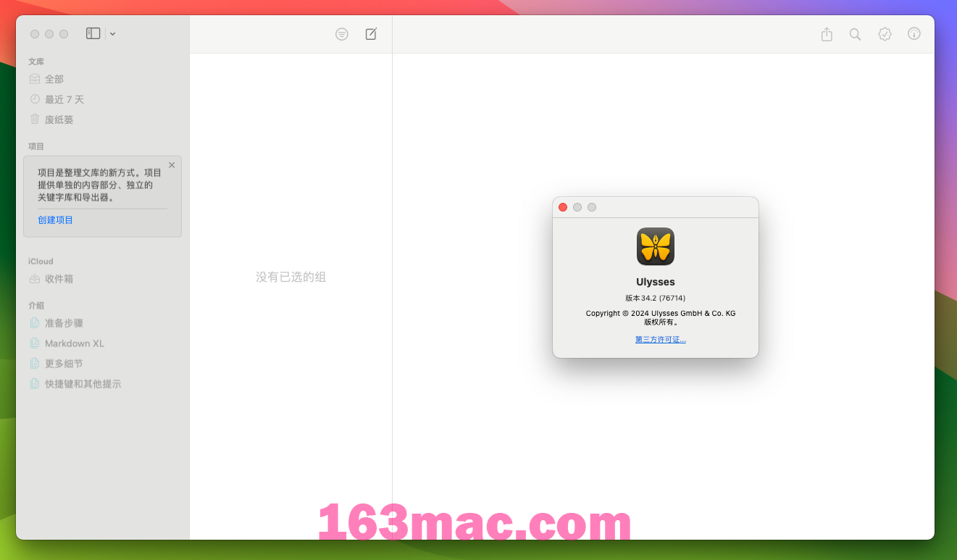Click the 创建项目 link

(56, 220)
